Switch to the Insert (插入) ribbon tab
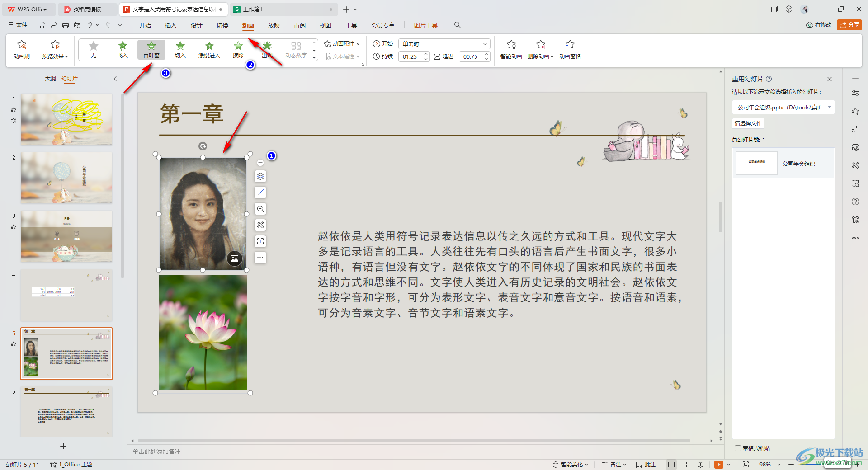This screenshot has width=868, height=470. click(171, 25)
